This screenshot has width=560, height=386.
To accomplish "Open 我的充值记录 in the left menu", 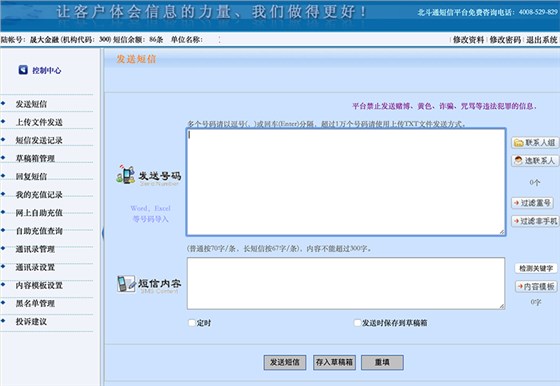I will pos(39,195).
